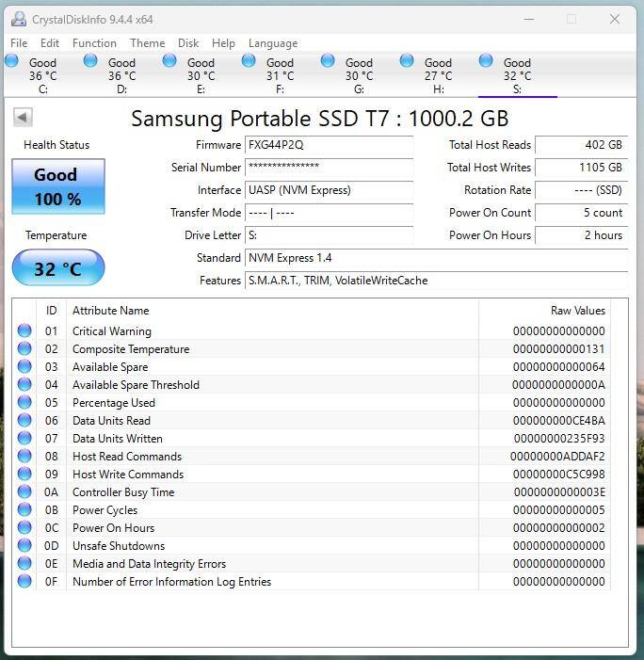Click the Unsafe Shutdowns status orb

coord(24,546)
